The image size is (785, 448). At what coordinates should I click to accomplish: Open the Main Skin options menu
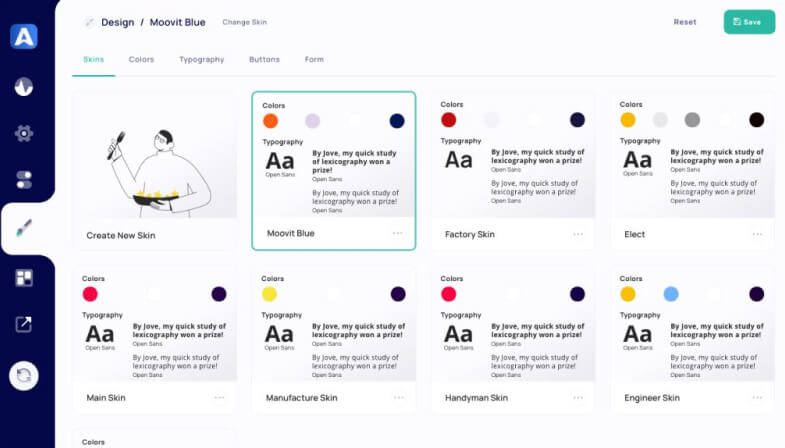pyautogui.click(x=219, y=397)
